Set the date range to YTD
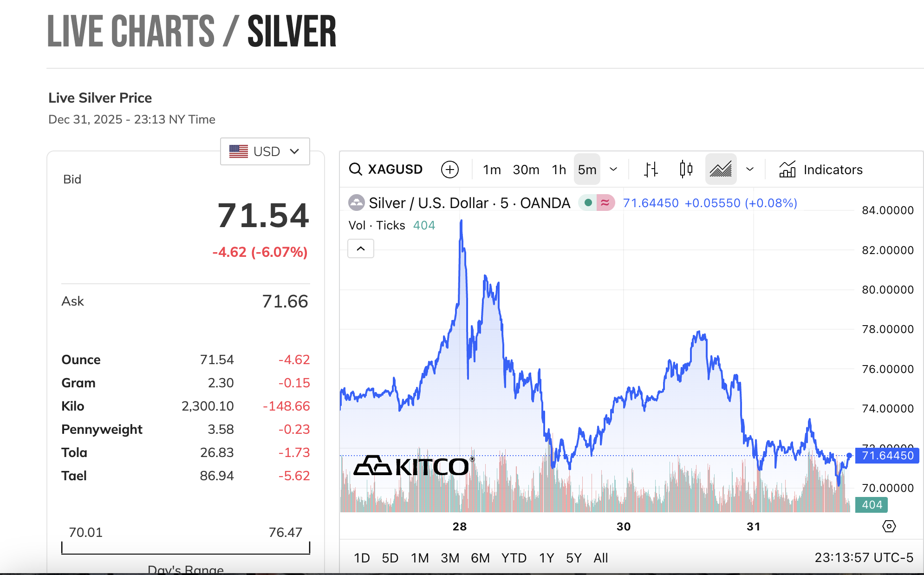The height and width of the screenshot is (575, 924). pos(514,558)
